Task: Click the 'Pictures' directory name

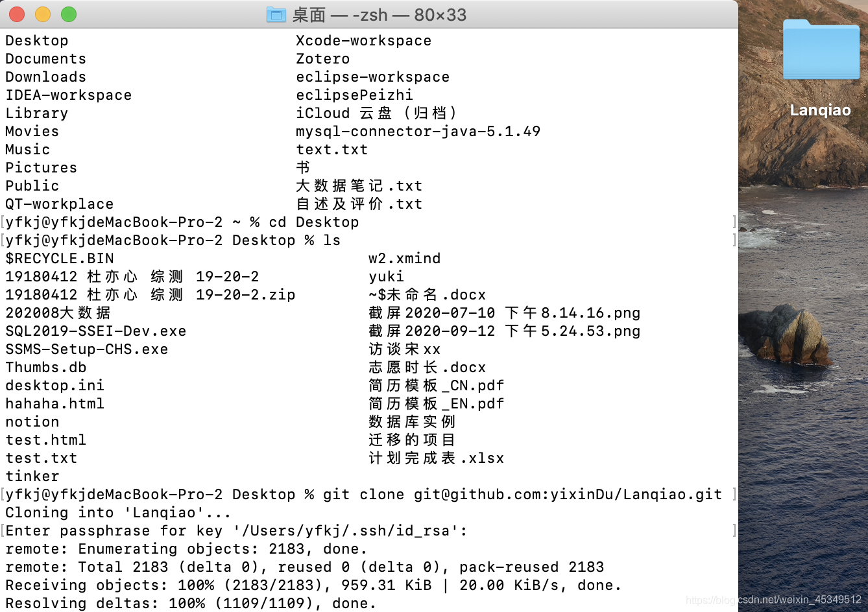Action: pos(41,167)
